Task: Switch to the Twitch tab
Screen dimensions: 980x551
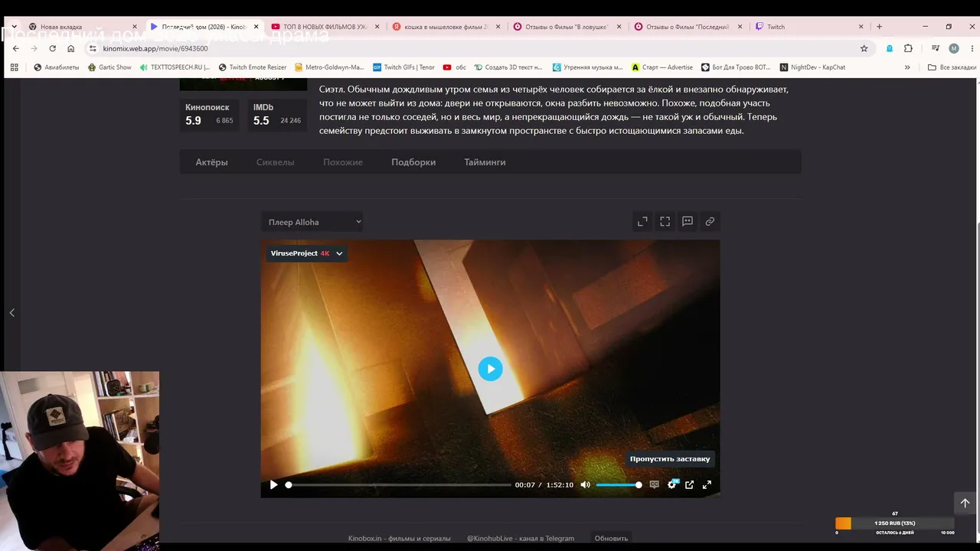Action: (810, 27)
